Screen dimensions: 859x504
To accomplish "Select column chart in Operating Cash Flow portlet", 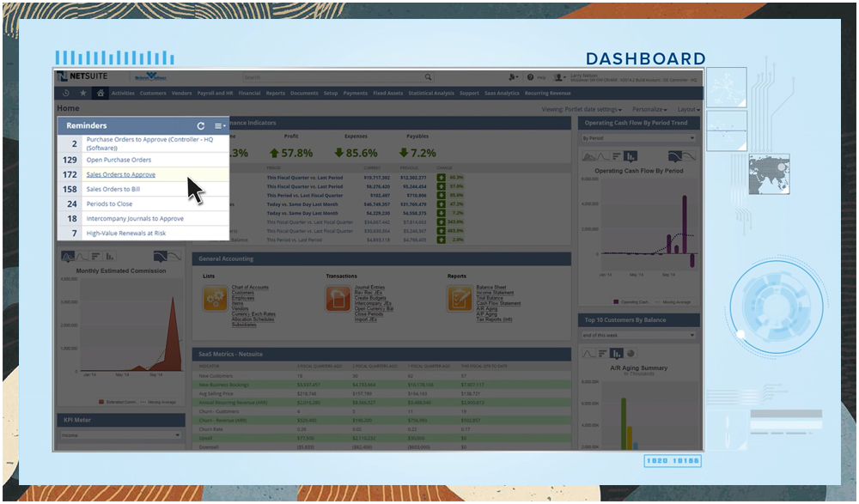I will (x=631, y=156).
